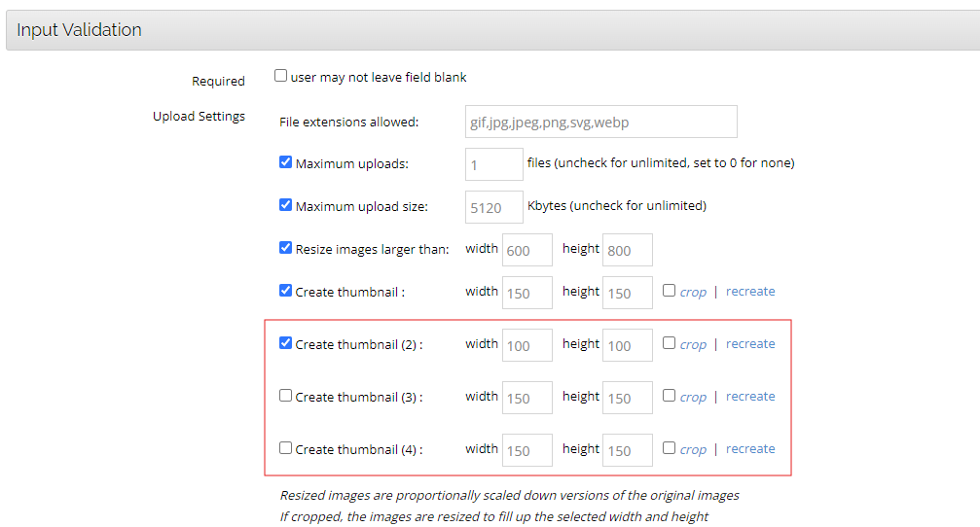980x527 pixels.
Task: Uncheck the Maximum uploads checkbox
Action: point(286,162)
